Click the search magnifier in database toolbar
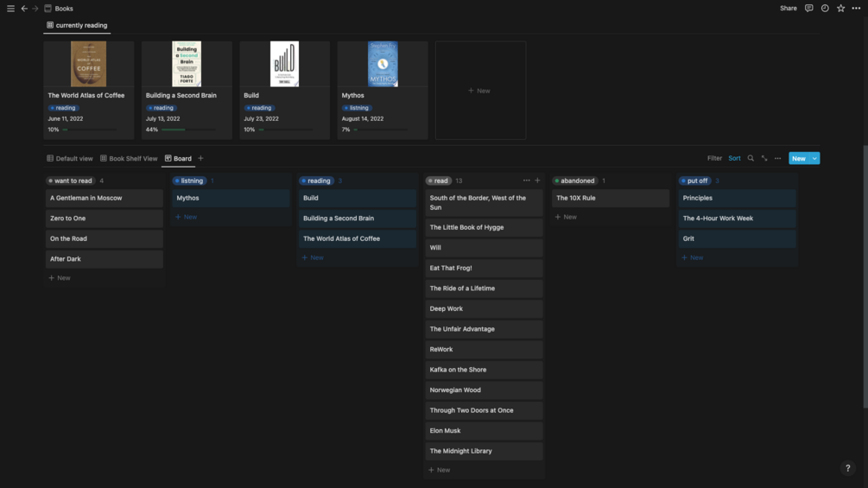Viewport: 868px width, 488px height. [751, 158]
